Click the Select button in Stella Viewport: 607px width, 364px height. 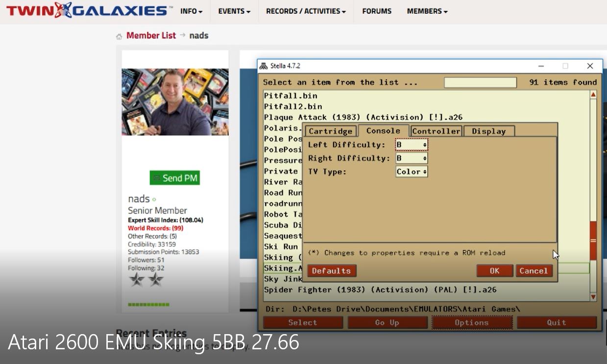tap(303, 322)
